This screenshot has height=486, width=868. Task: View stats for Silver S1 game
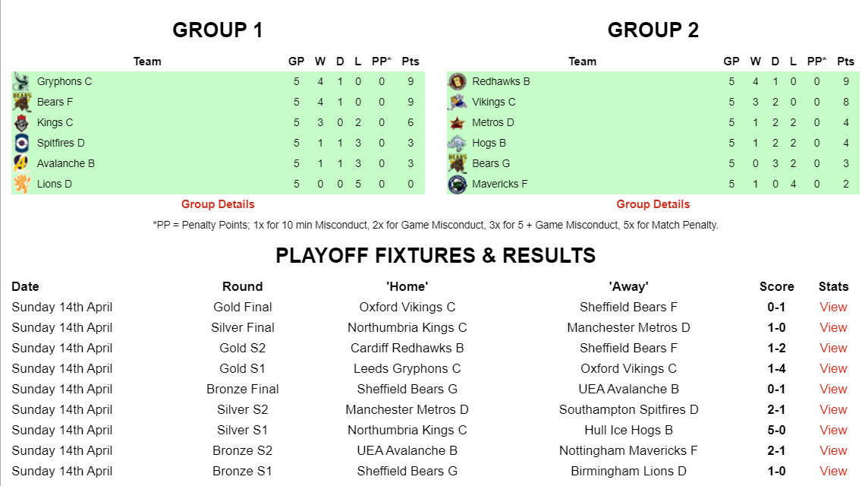click(x=833, y=430)
